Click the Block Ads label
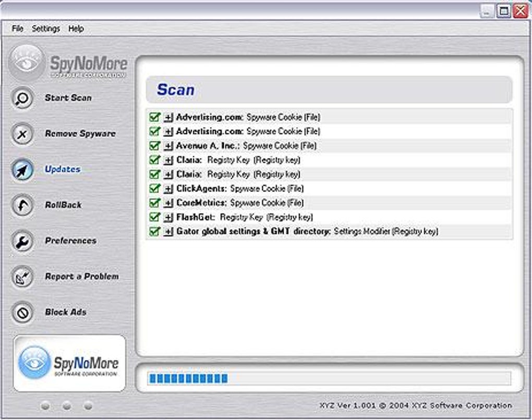Image resolution: width=532 pixels, height=420 pixels. [66, 312]
